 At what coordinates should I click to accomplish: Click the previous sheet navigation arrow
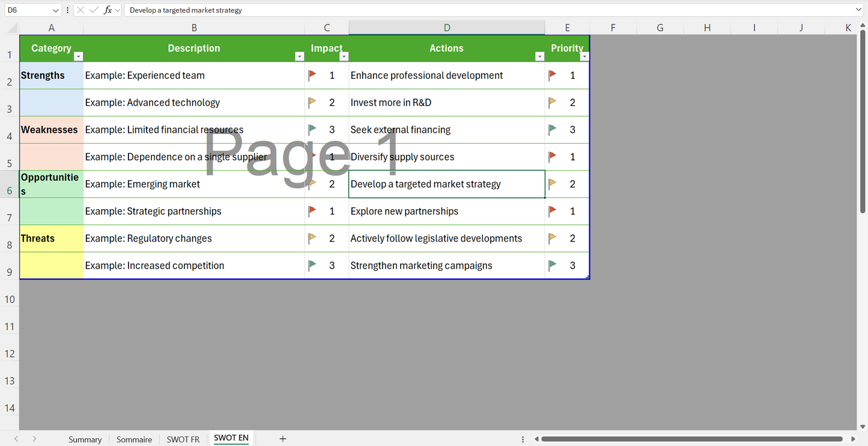coord(16,439)
